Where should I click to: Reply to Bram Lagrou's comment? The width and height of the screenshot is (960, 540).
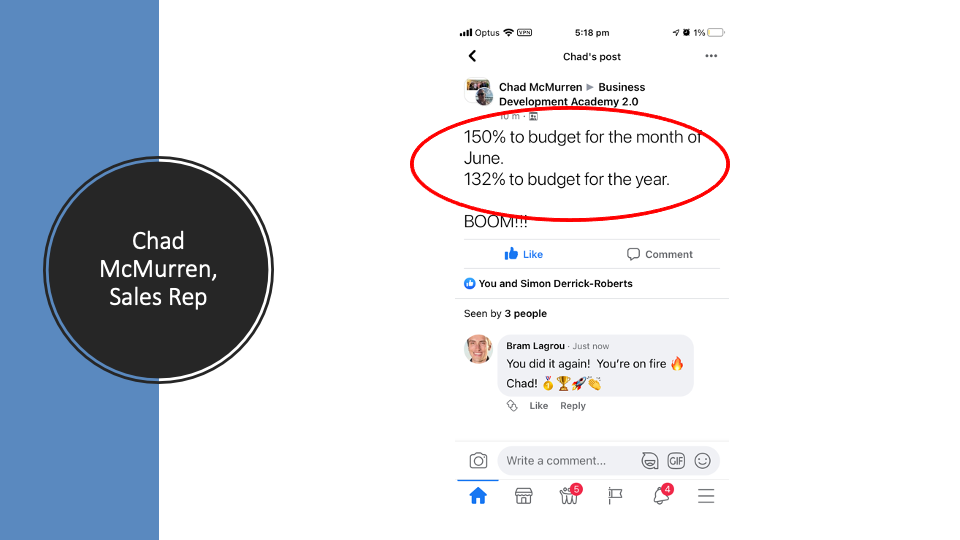pos(572,405)
